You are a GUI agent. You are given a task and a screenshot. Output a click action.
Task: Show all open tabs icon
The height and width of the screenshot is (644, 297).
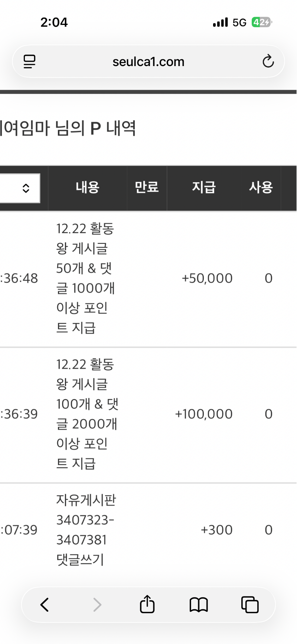[250, 605]
